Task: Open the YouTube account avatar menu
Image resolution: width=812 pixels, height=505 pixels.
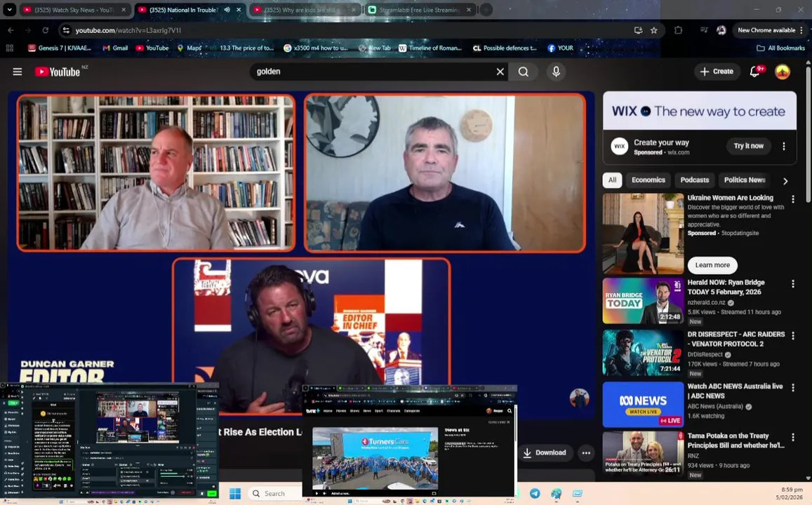Action: (x=782, y=72)
